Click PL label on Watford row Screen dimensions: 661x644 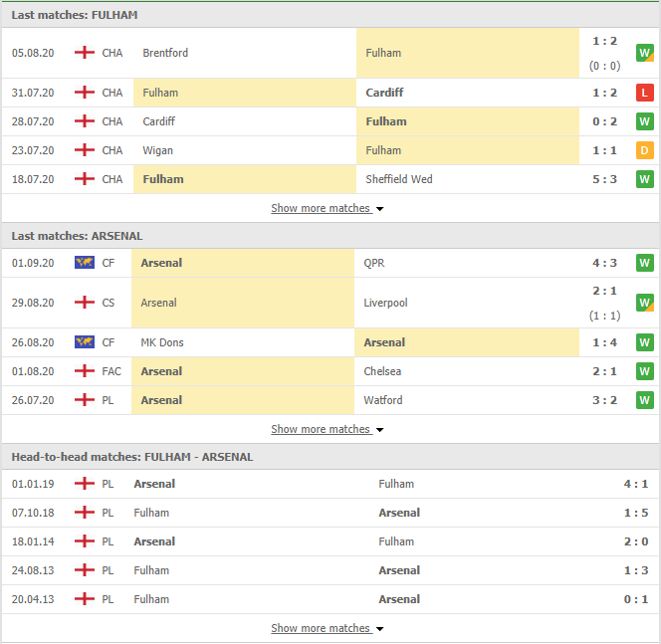pyautogui.click(x=108, y=400)
